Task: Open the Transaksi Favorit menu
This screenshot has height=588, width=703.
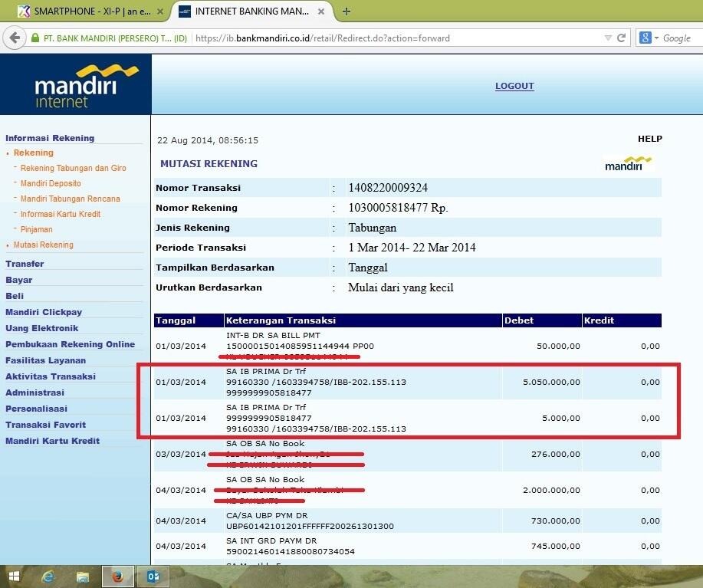Action: 45,425
